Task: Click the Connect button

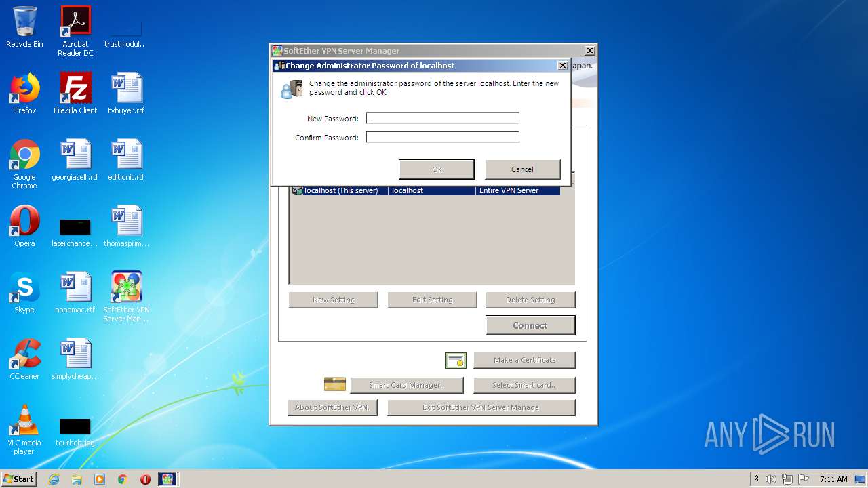Action: (x=530, y=325)
